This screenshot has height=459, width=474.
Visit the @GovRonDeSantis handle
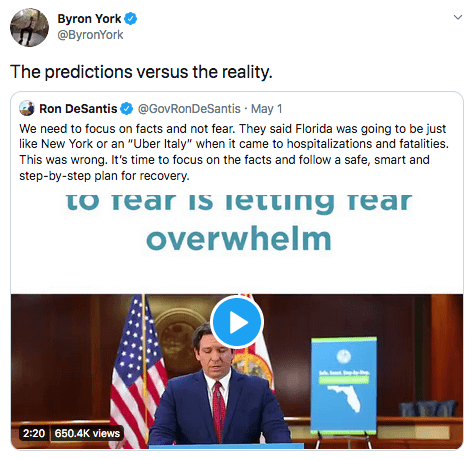[x=189, y=109]
